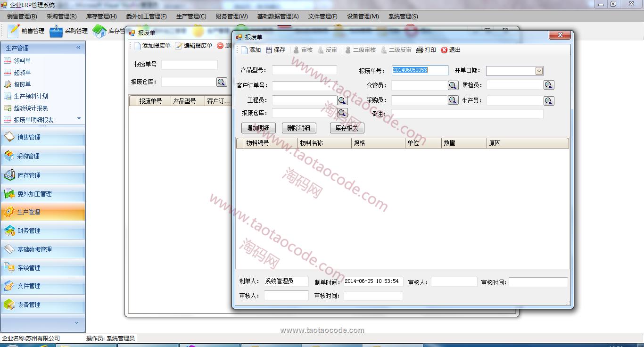This screenshot has height=347, width=644.
Task: Open the magnifier lookup beside 报废仓库
Action: click(x=342, y=113)
